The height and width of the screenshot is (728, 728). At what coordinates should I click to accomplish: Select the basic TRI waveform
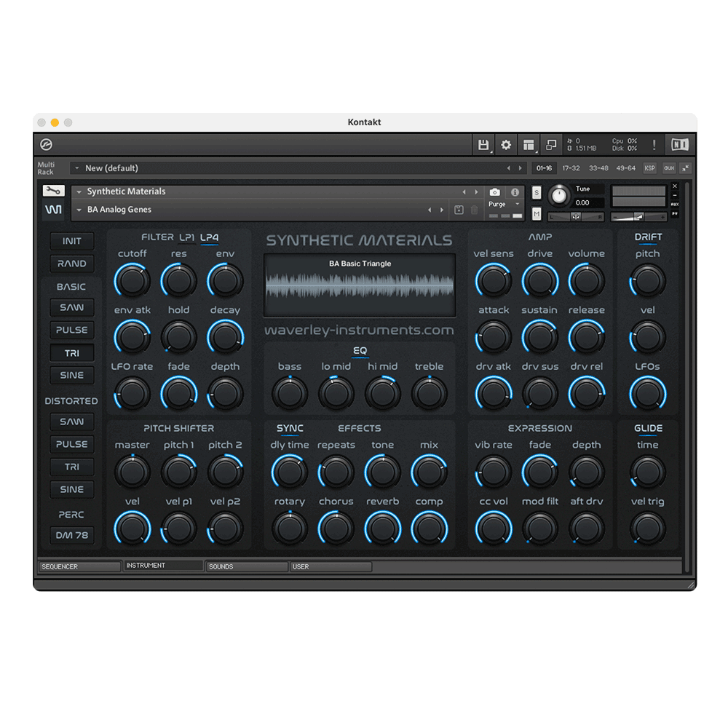click(71, 353)
